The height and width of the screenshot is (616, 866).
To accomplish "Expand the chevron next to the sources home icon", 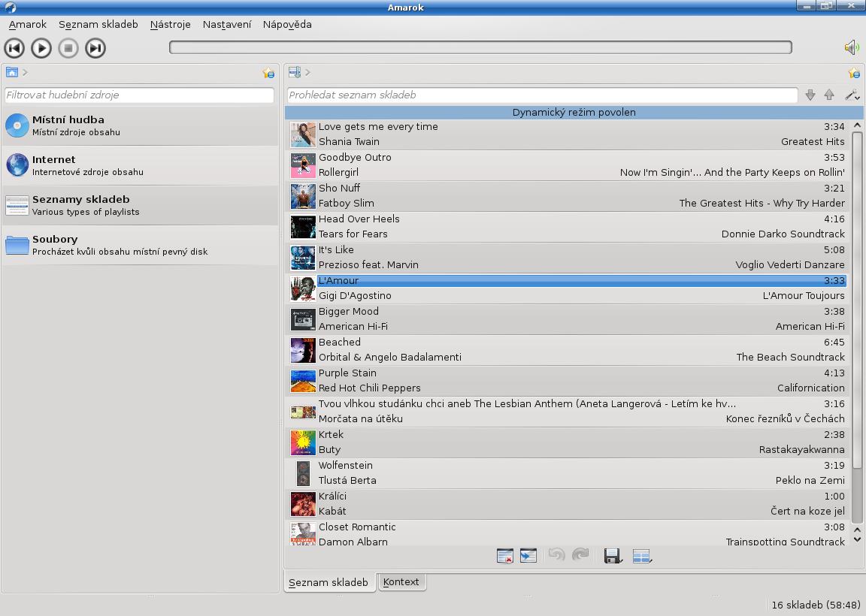I will pos(25,72).
